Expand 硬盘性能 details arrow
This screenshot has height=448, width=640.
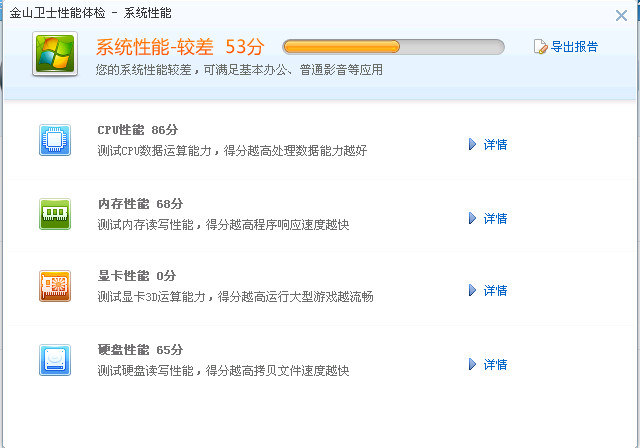click(x=472, y=364)
